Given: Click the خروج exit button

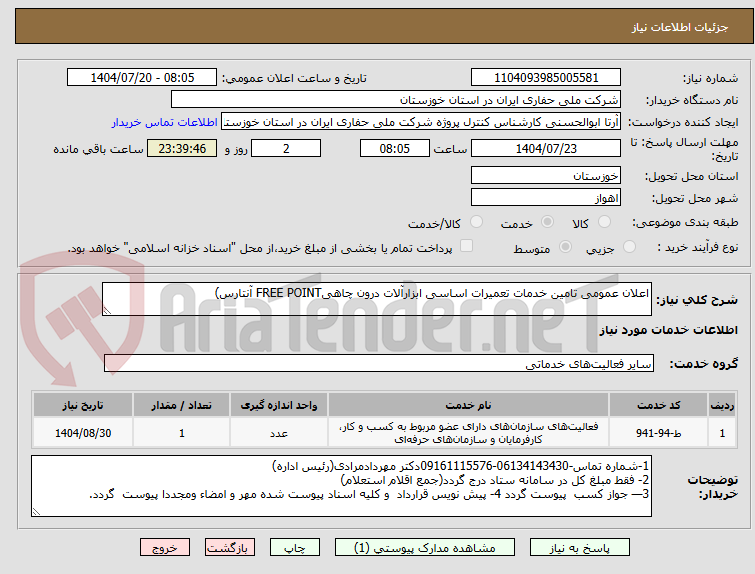Looking at the screenshot, I should [165, 548].
